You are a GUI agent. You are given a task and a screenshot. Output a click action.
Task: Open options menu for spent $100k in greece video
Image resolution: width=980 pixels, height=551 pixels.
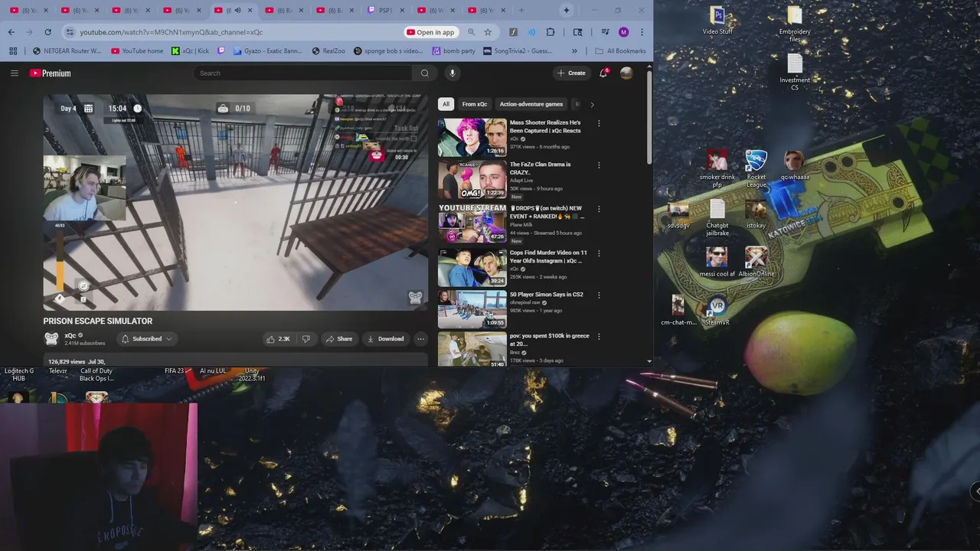pyautogui.click(x=599, y=336)
